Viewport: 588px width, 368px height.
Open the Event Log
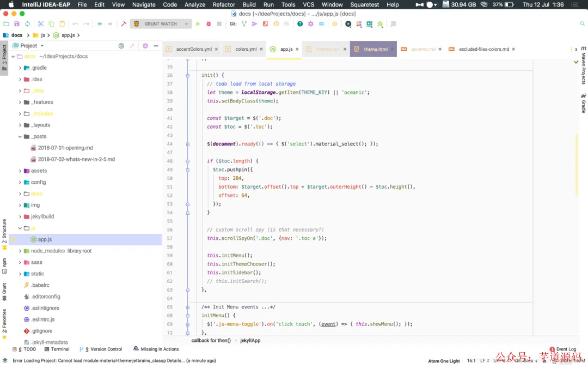point(566,349)
